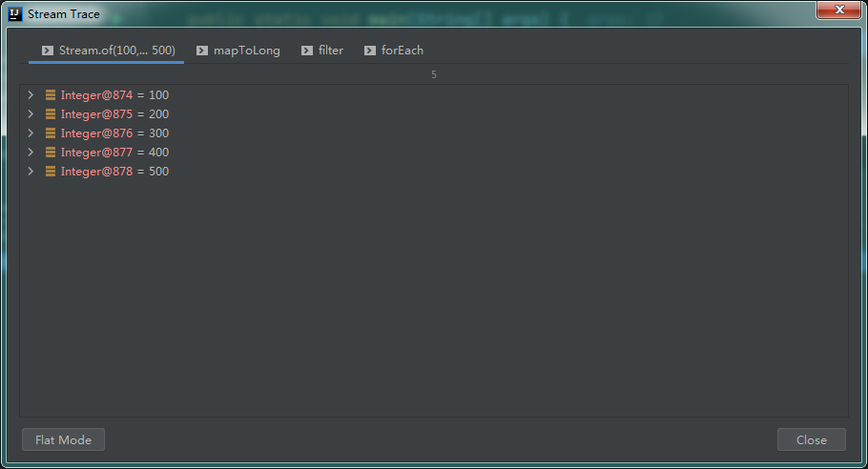Viewport: 868px width, 469px height.
Task: Select the row Integer@877 = 400
Action: point(434,153)
